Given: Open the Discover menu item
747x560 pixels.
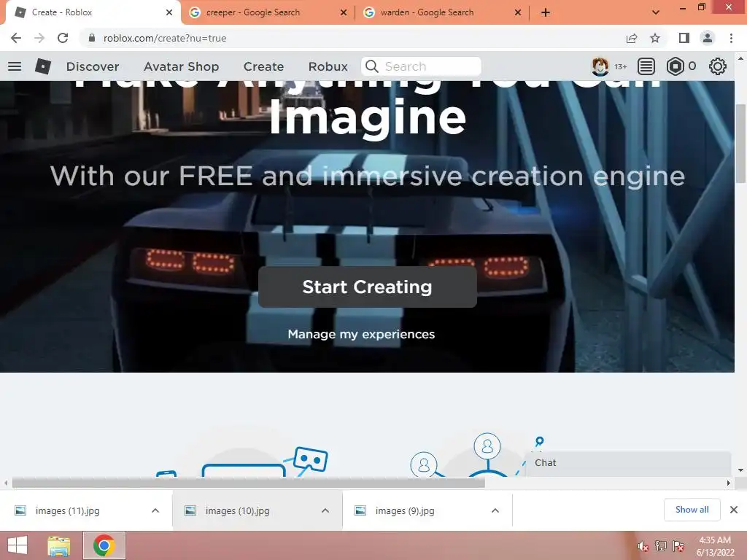Looking at the screenshot, I should (93, 66).
